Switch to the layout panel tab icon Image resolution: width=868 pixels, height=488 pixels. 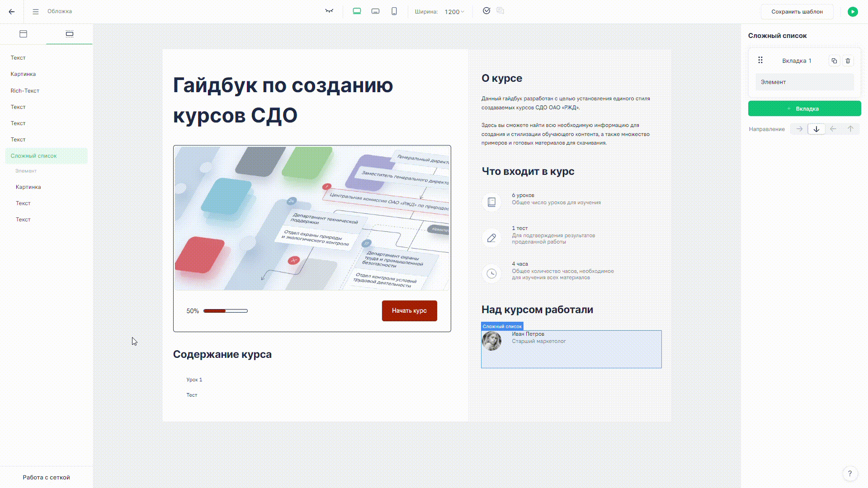24,34
